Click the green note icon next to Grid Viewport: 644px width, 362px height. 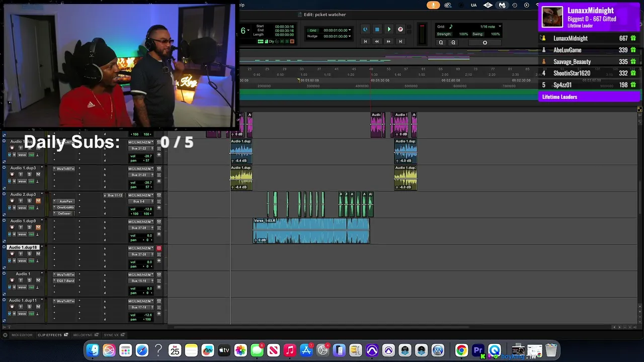point(451,27)
